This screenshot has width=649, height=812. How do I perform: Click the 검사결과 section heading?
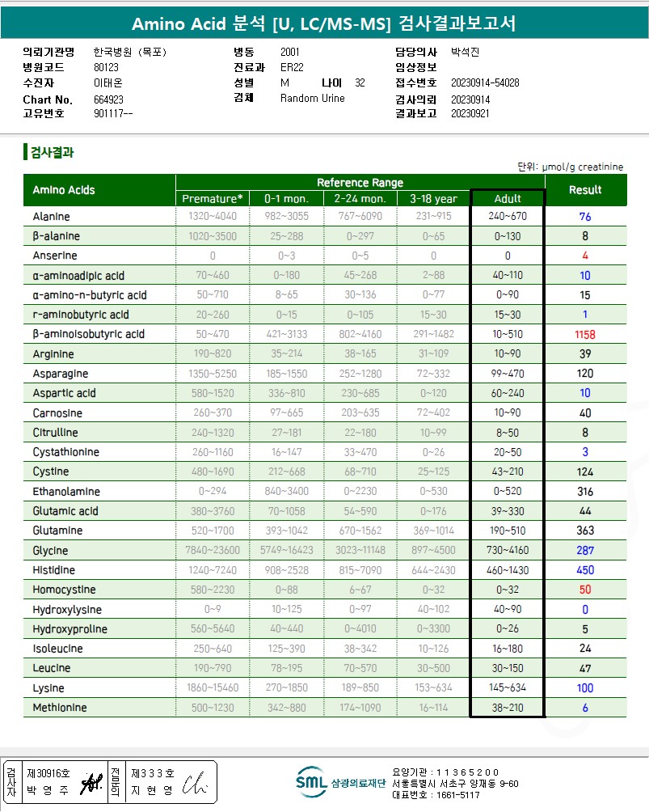tap(53, 152)
